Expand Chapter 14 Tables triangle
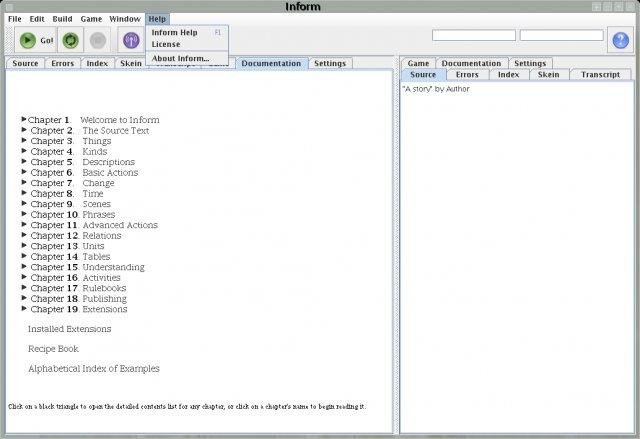This screenshot has height=439, width=640. (x=24, y=256)
